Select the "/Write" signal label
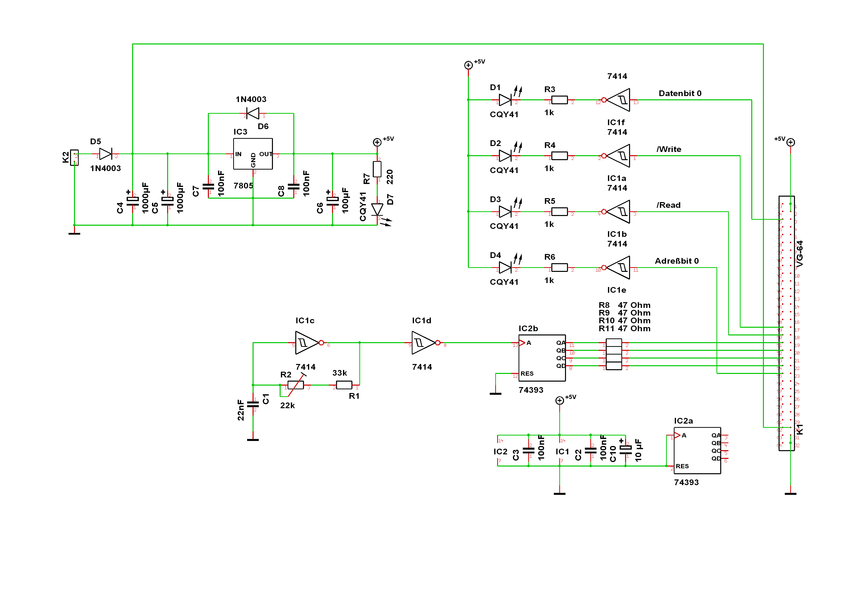This screenshot has height=616, width=865. click(x=669, y=149)
